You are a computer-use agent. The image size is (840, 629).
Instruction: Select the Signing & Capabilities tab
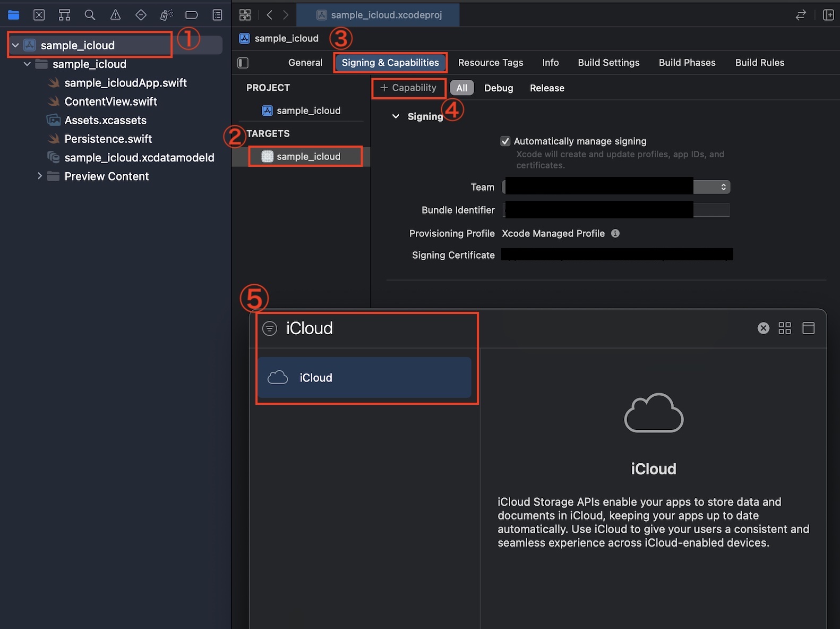(390, 63)
